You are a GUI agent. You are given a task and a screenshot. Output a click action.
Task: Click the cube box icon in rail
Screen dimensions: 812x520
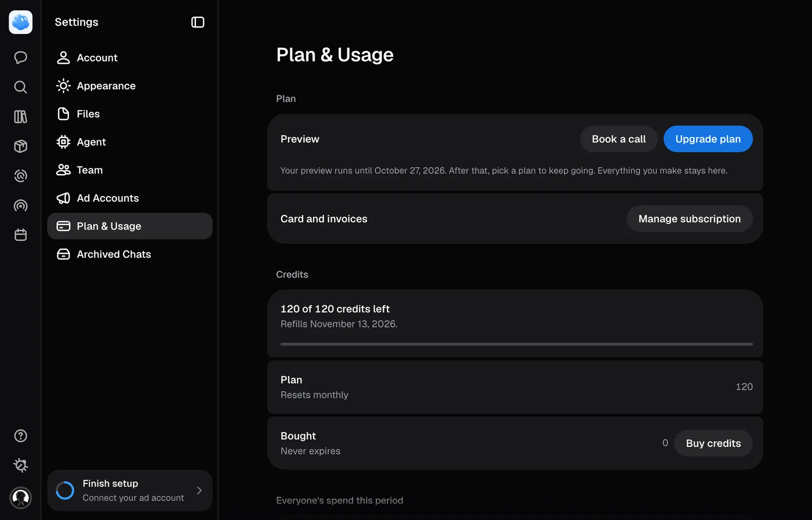(20, 146)
